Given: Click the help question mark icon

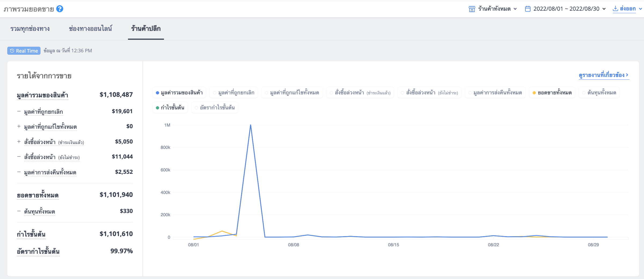Looking at the screenshot, I should 60,9.
